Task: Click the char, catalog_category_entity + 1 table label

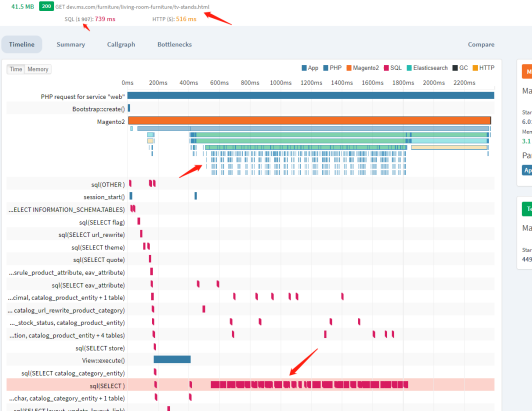Action: click(67, 398)
